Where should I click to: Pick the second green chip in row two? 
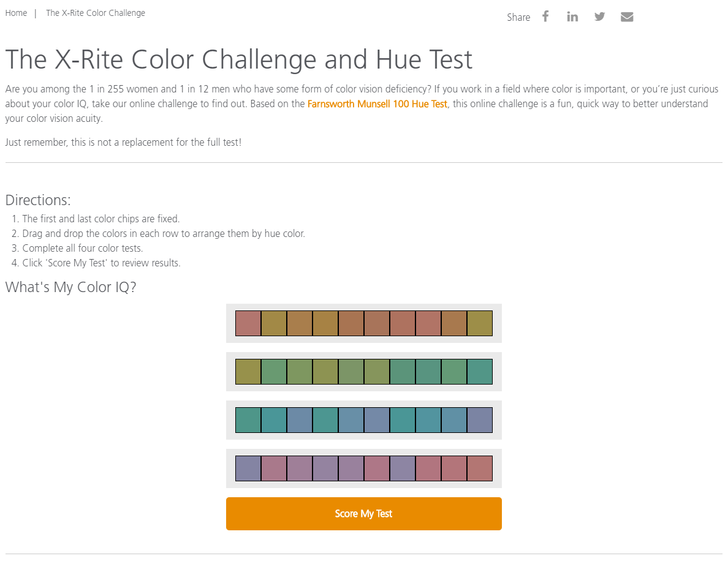coord(274,372)
